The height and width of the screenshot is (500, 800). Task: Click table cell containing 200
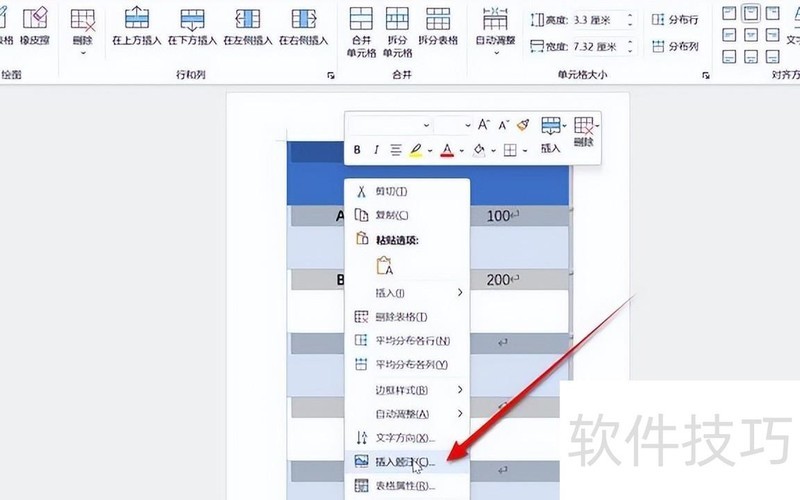coord(503,280)
